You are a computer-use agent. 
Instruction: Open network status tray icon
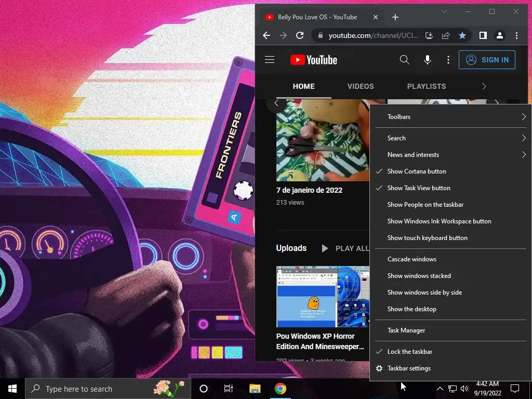click(x=453, y=389)
